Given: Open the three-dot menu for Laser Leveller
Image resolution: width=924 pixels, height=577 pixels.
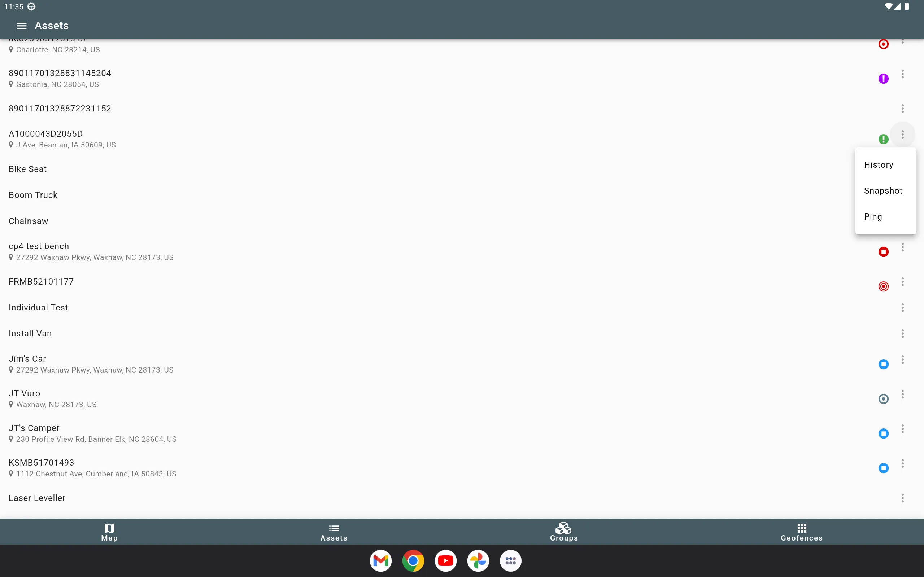Looking at the screenshot, I should pyautogui.click(x=903, y=498).
